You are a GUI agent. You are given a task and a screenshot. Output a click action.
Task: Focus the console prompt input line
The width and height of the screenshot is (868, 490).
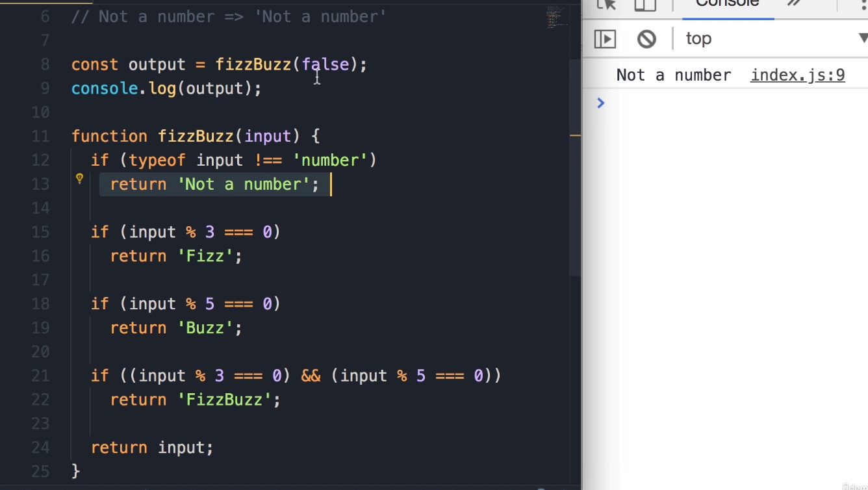728,103
